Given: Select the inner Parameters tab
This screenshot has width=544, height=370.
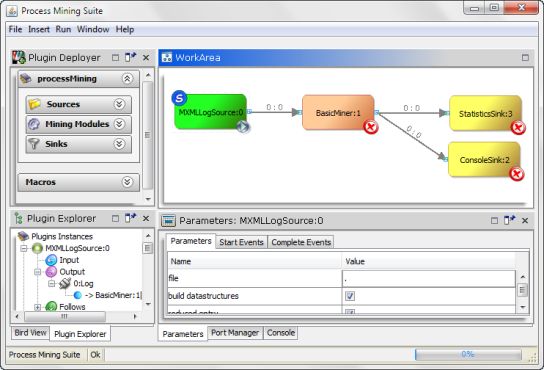Looking at the screenshot, I should pyautogui.click(x=191, y=241).
